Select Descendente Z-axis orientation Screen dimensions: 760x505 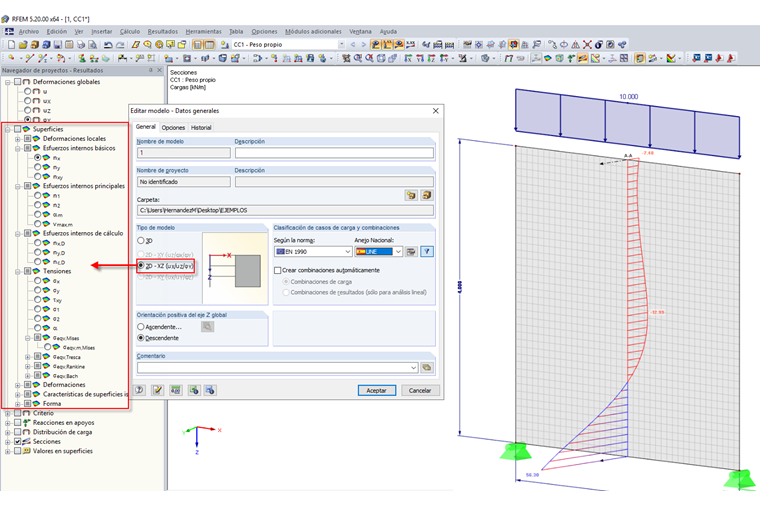click(141, 338)
